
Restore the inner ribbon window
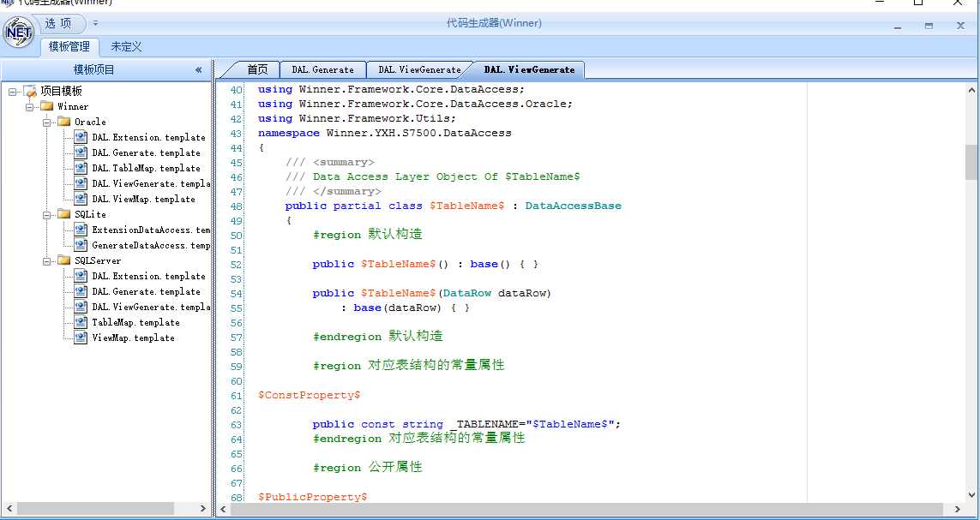pos(929,26)
